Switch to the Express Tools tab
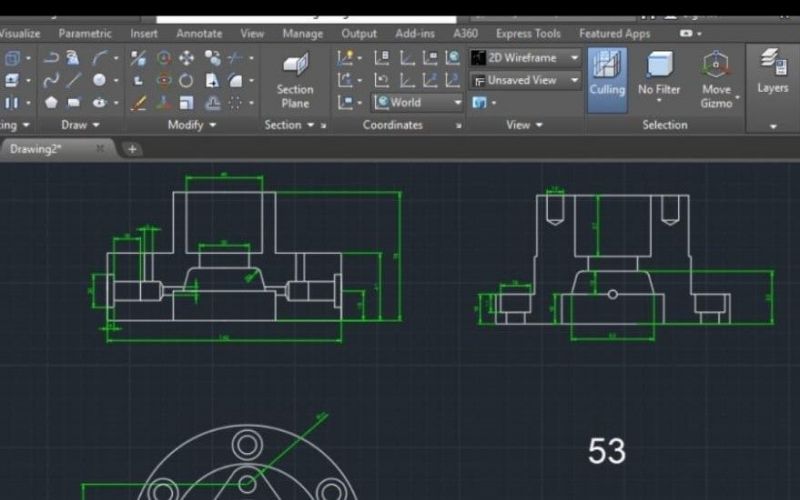The width and height of the screenshot is (800, 500). [528, 33]
